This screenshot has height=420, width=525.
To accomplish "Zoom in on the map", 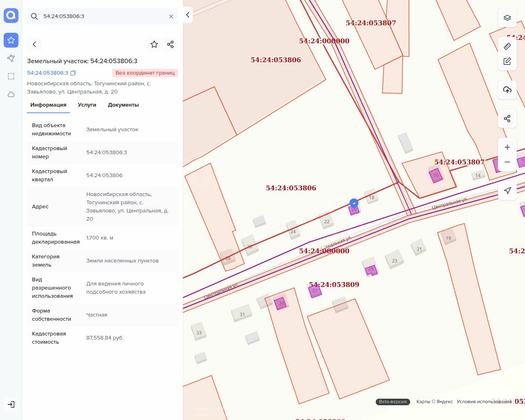I will [507, 147].
